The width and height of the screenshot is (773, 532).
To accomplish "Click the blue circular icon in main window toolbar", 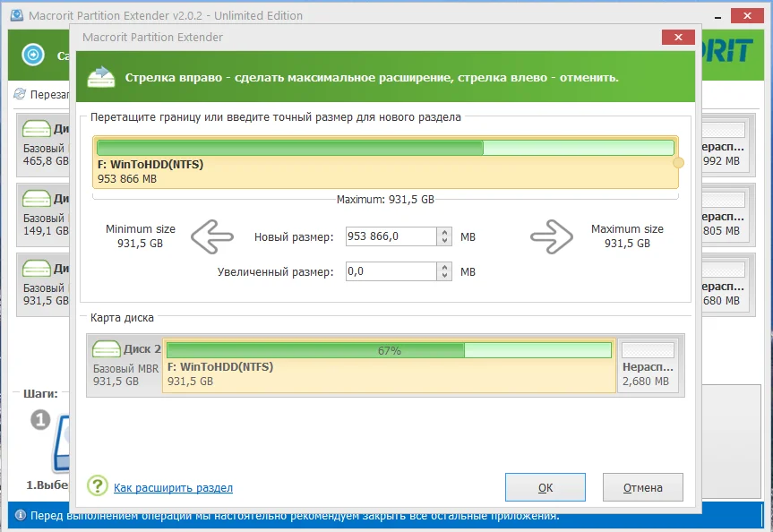I will [33, 55].
